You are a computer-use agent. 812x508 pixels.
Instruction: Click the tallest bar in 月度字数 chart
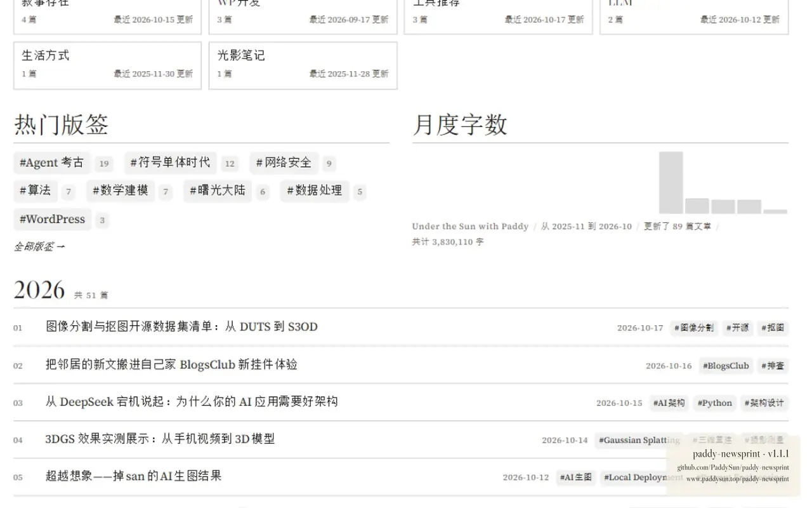[671, 183]
